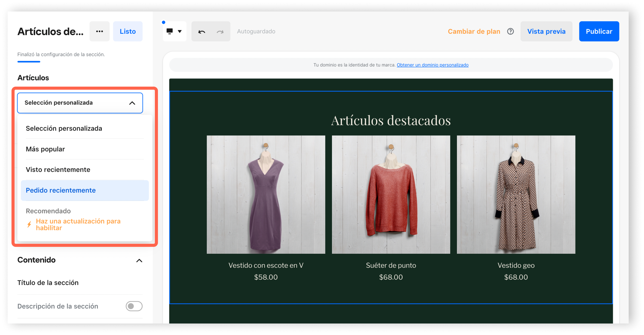Pick Selección personalizada in dropdown list
The width and height of the screenshot is (644, 335).
(64, 129)
